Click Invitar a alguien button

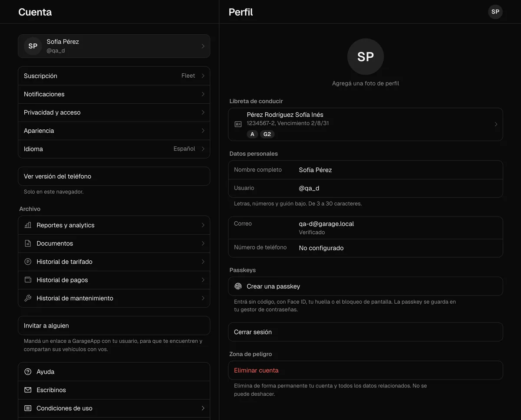pyautogui.click(x=114, y=325)
